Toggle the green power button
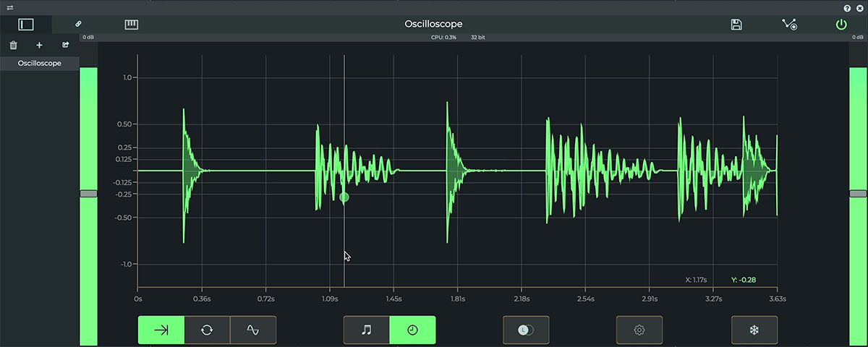The width and height of the screenshot is (868, 347). (x=841, y=25)
